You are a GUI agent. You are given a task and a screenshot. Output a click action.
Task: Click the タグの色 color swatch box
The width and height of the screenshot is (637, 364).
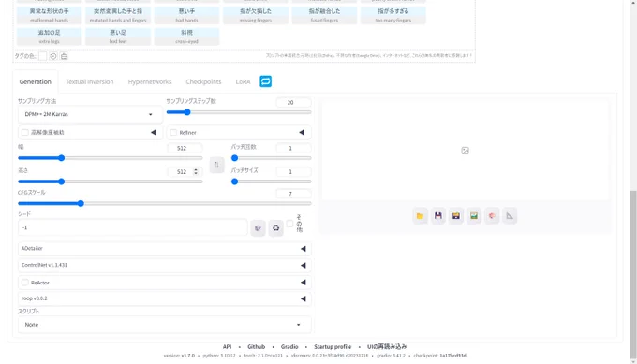click(x=43, y=56)
